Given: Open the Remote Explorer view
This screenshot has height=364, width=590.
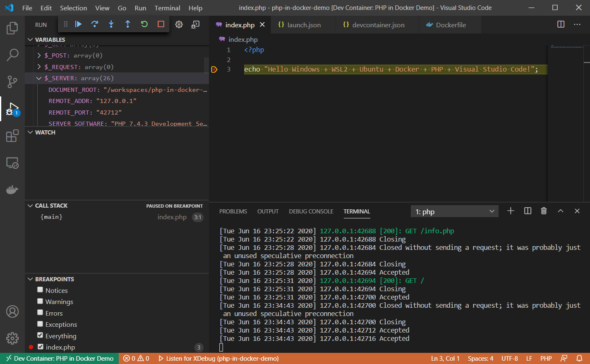Looking at the screenshot, I should tap(12, 163).
